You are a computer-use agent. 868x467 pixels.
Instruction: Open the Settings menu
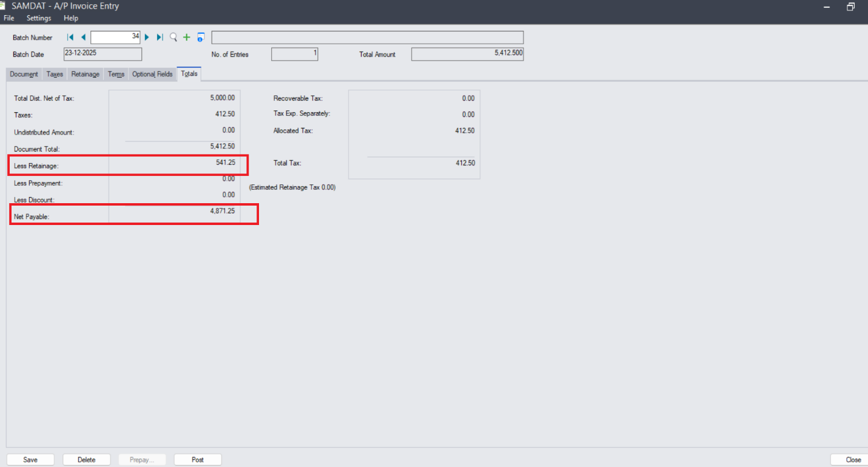[x=39, y=18]
